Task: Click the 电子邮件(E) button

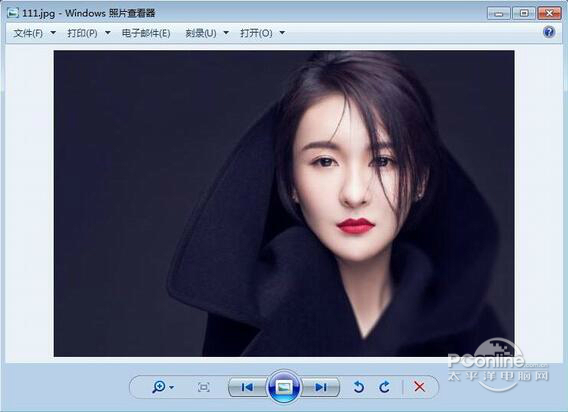Action: [146, 33]
